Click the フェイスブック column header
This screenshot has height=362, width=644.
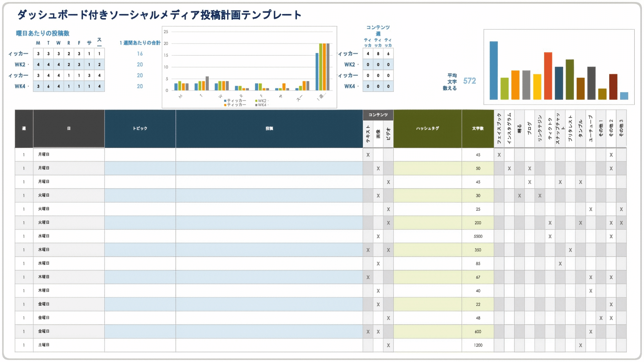[499, 129]
